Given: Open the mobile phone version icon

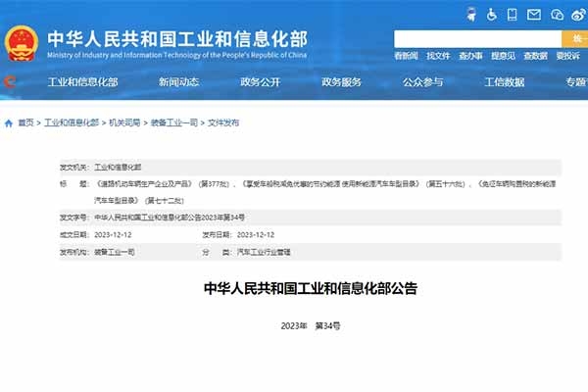Looking at the screenshot, I should (512, 15).
